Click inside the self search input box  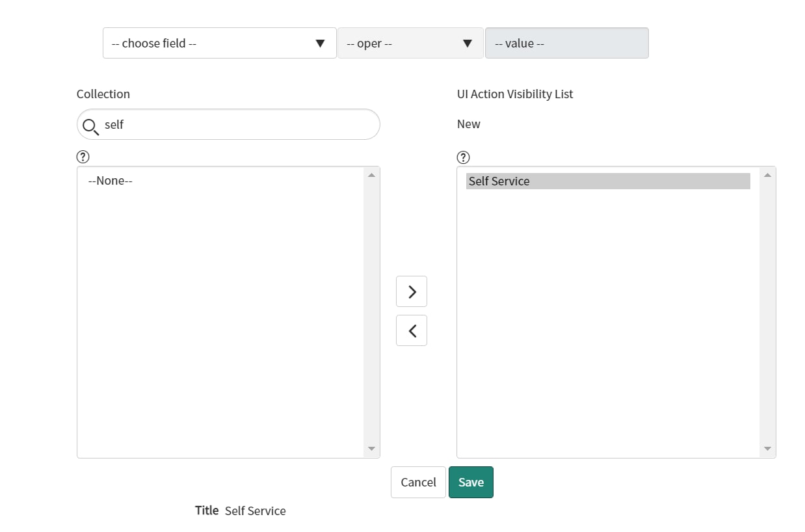195,125
